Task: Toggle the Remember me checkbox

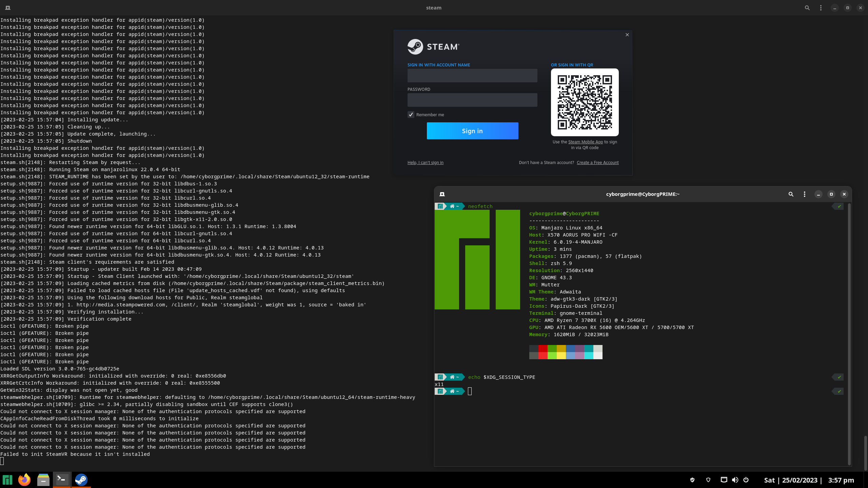Action: (x=411, y=115)
